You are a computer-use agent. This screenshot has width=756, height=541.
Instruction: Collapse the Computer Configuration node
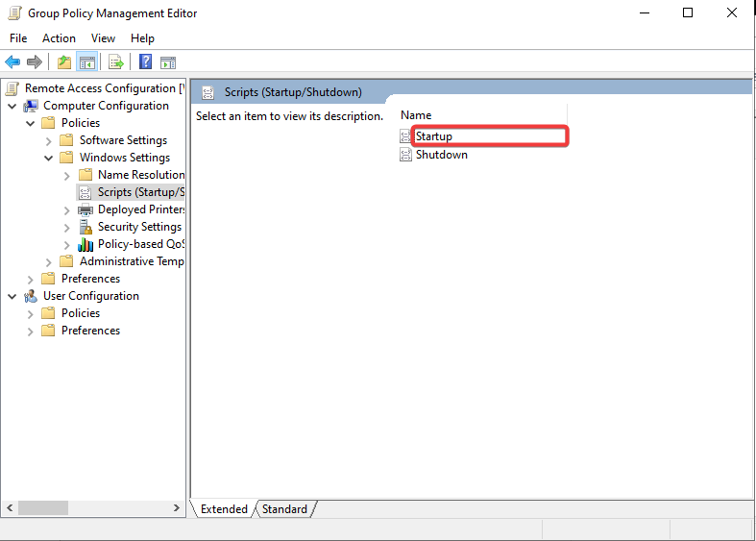[12, 106]
